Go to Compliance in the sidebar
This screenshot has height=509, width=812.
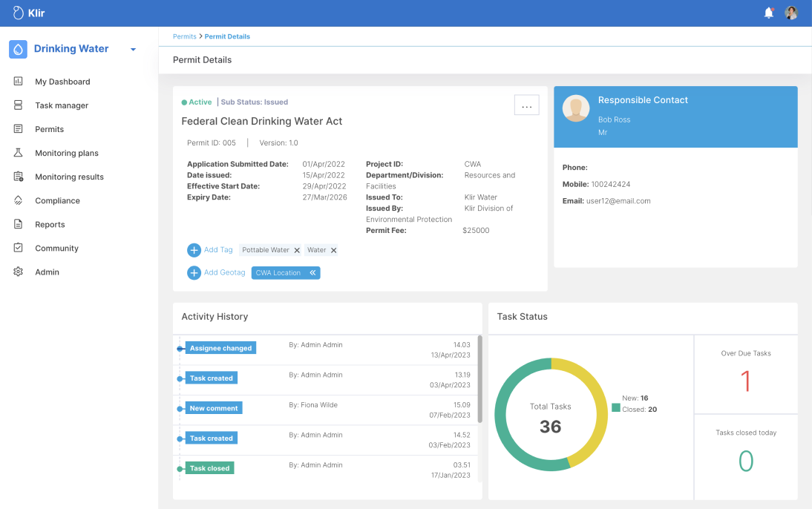57,200
